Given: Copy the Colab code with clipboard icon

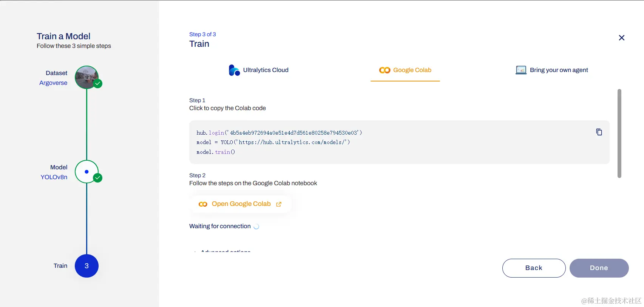Looking at the screenshot, I should (599, 132).
